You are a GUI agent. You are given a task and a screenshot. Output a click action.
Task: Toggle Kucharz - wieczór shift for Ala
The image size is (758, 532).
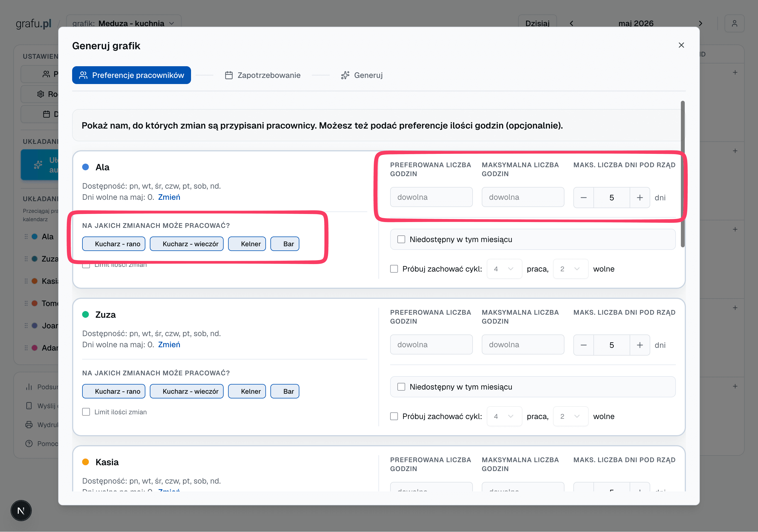[x=187, y=244]
